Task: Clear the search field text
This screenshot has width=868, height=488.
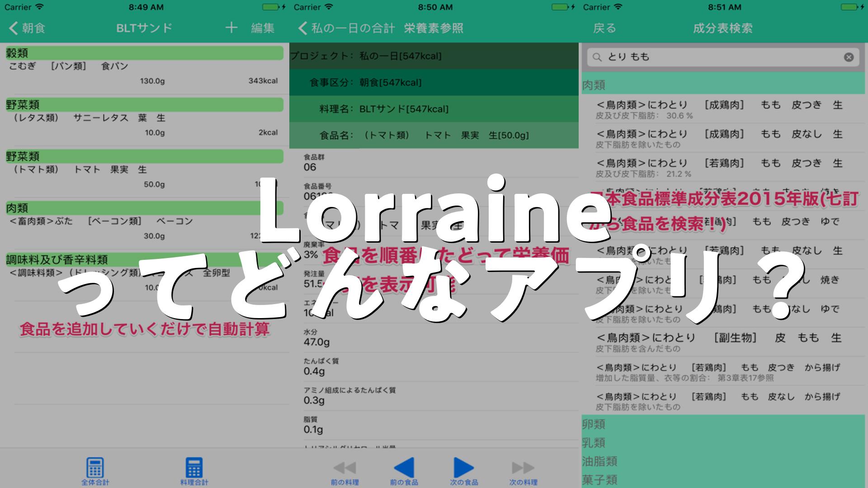Action: coord(849,57)
